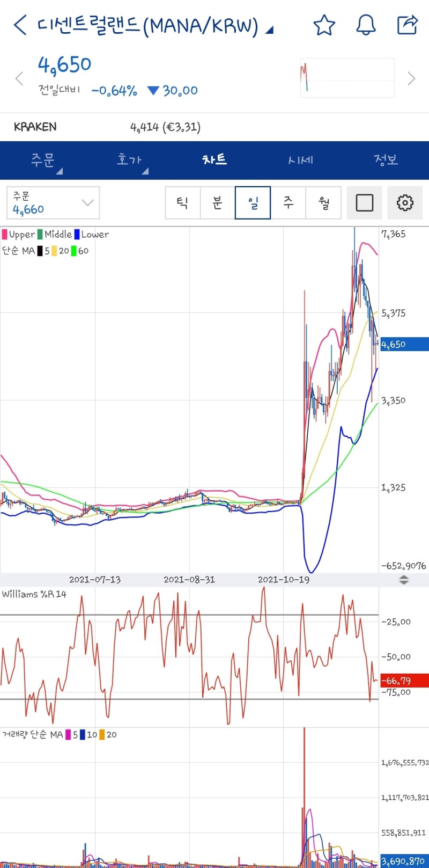Click the large 4,650 current price
429x868 pixels.
pos(64,65)
